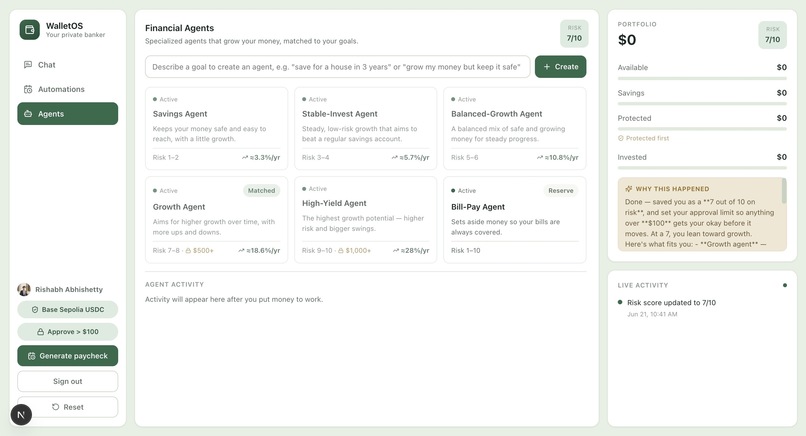Viewport: 806px width, 436px height.
Task: Click the Approve > $100 pill
Action: pos(67,332)
